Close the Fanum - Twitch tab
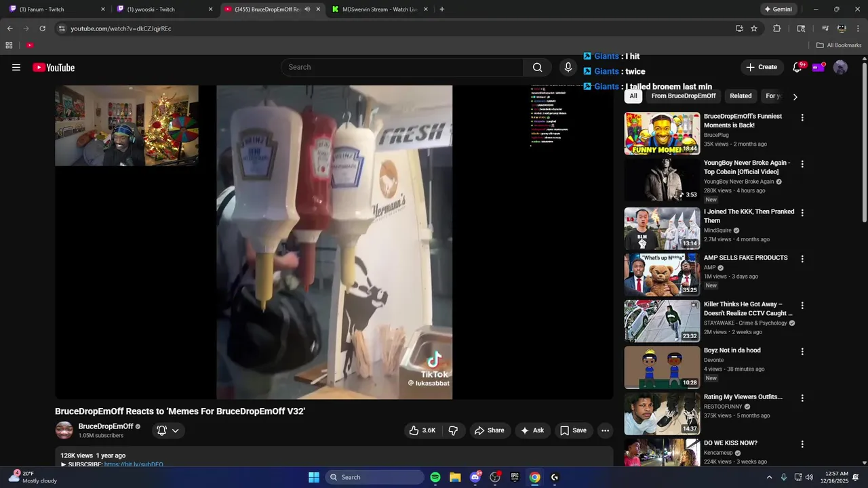Viewport: 868px width, 488px height. point(103,9)
